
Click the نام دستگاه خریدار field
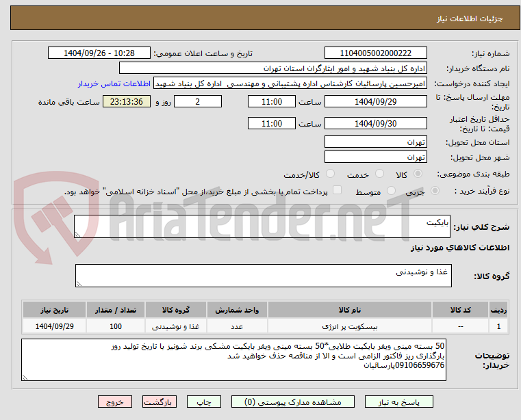click(272, 68)
